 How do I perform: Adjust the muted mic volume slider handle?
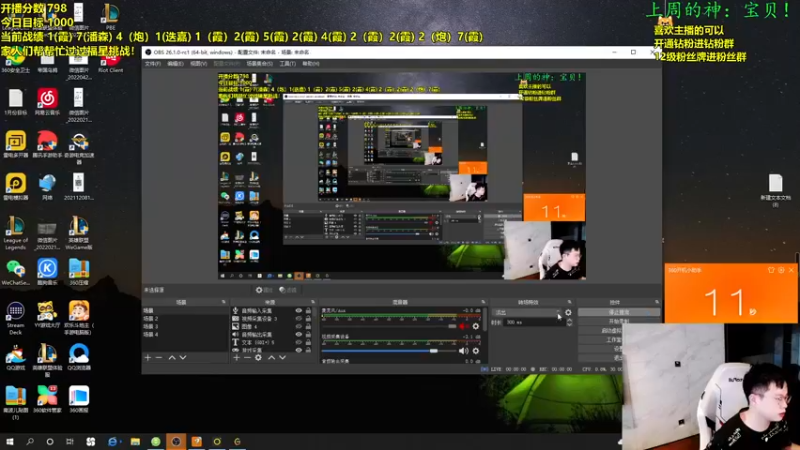point(452,326)
